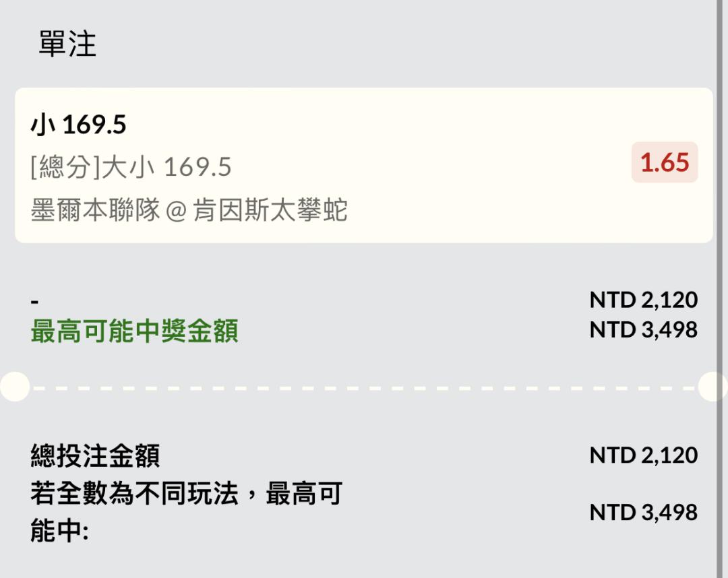Select the 墨爾本聯隊 team name

[x=95, y=210]
